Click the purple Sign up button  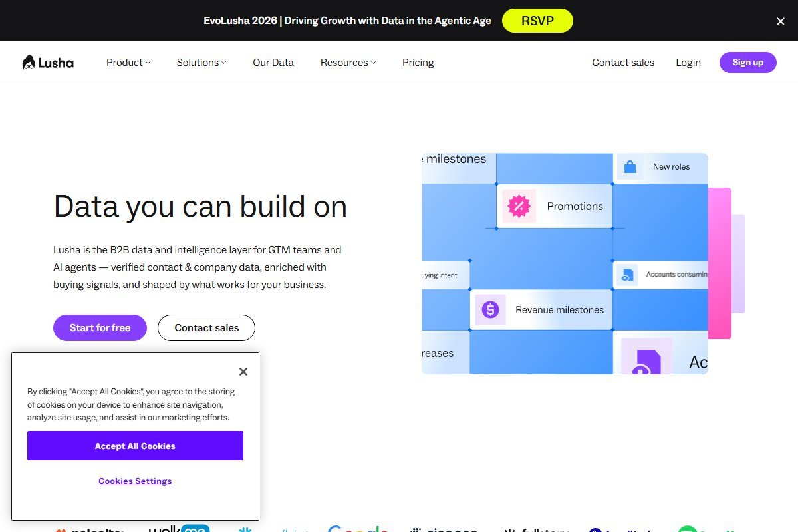[748, 63]
